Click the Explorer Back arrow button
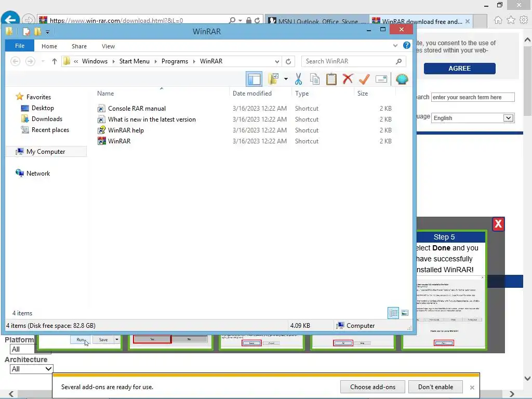The image size is (532, 399). 15,61
